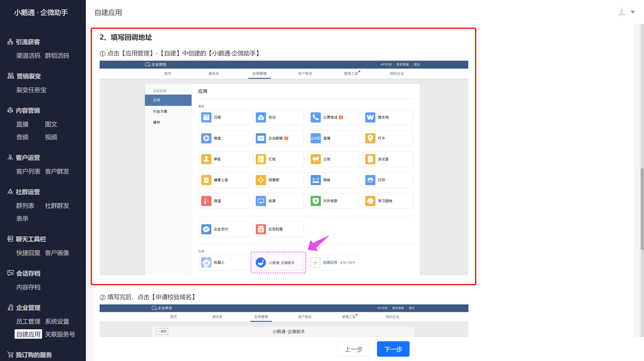Click the 公告 megaphone app icon
The image size is (644, 361).
pos(316,159)
